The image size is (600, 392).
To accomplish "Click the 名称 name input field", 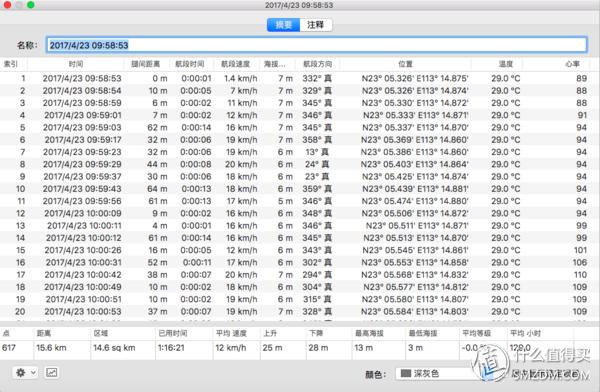I will 316,45.
